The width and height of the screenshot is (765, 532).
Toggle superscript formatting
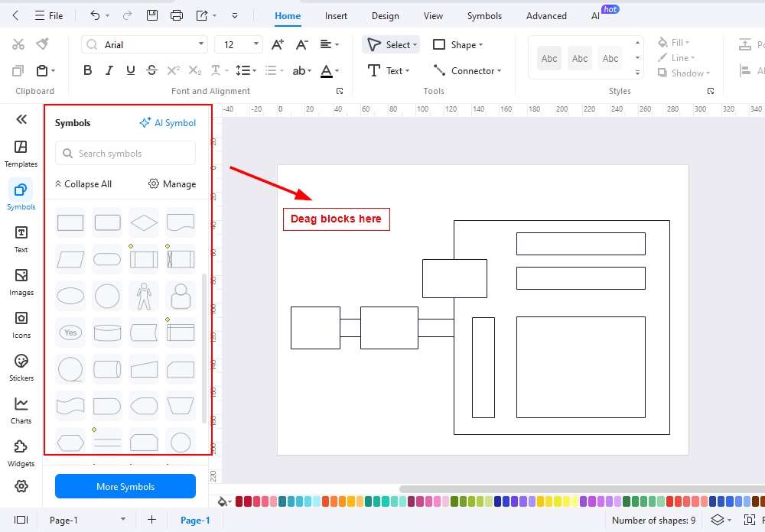coord(173,71)
